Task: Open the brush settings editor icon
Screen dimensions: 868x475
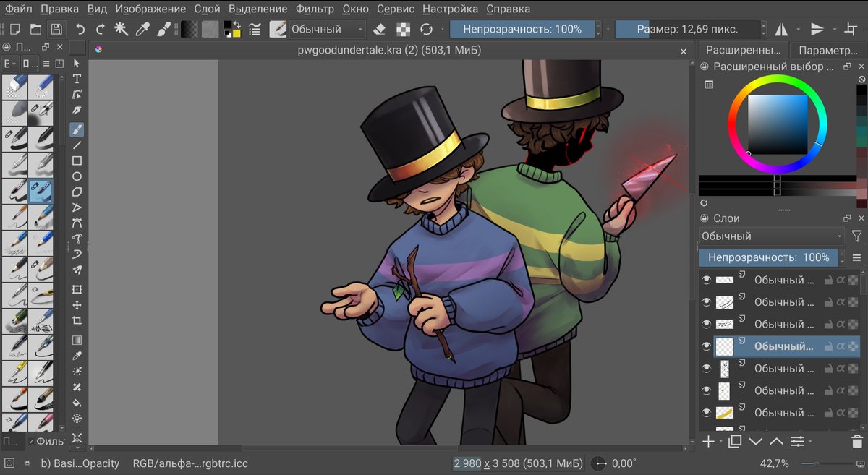Action: pyautogui.click(x=255, y=30)
